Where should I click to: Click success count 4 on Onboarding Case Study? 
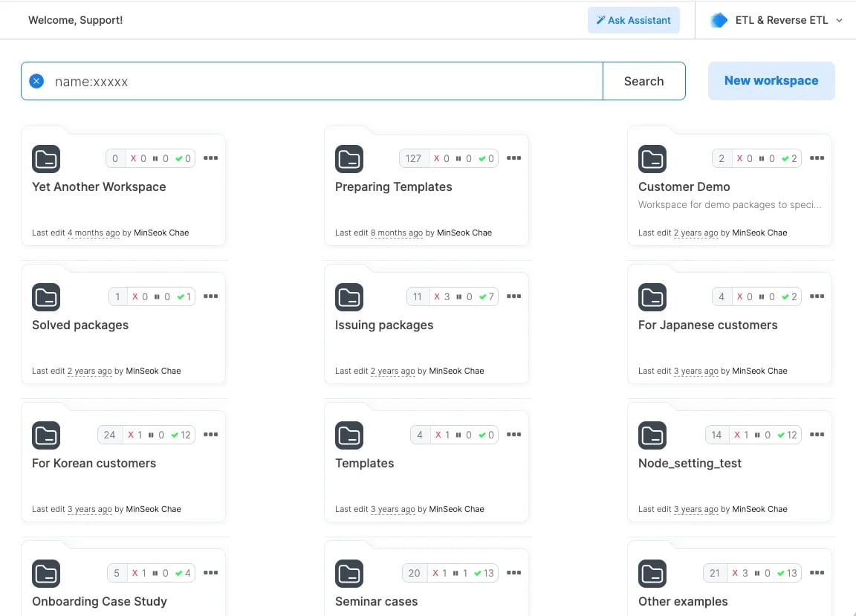click(x=183, y=573)
